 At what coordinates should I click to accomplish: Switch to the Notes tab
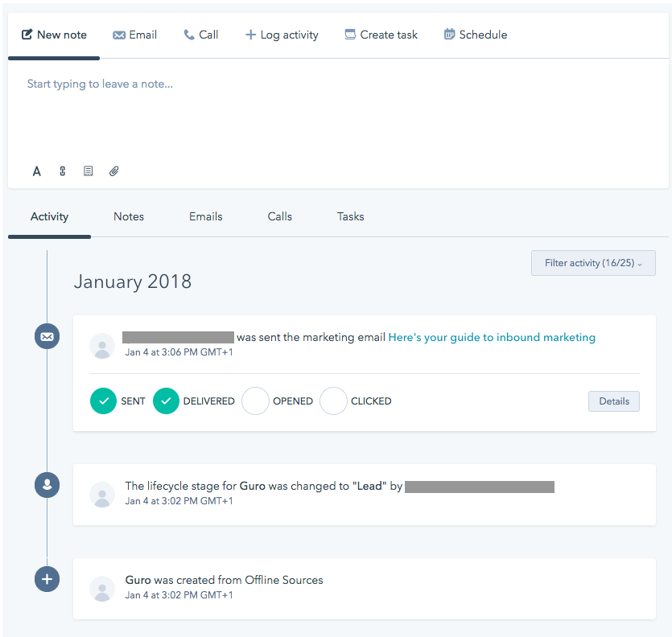coord(129,216)
